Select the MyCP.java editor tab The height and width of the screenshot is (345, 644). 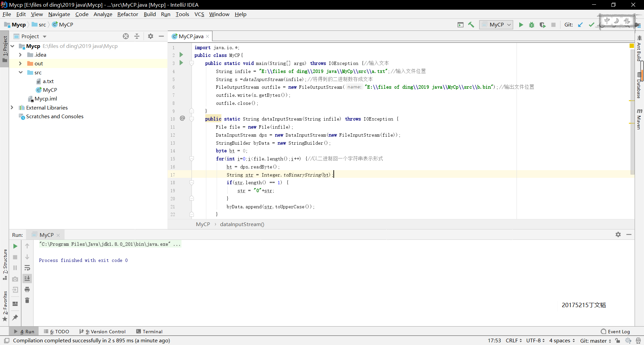[191, 36]
